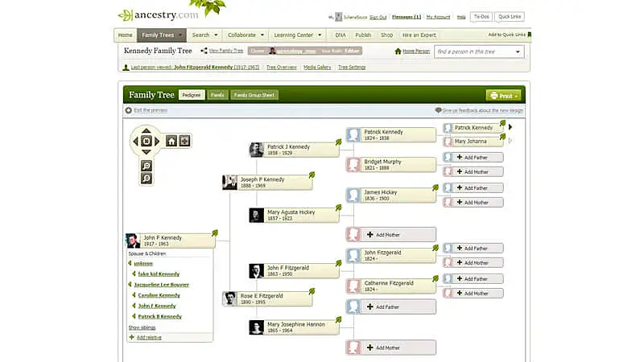Click the hint leaf on Joseph P Kennedy
This screenshot has height=362, width=644.
[x=312, y=175]
